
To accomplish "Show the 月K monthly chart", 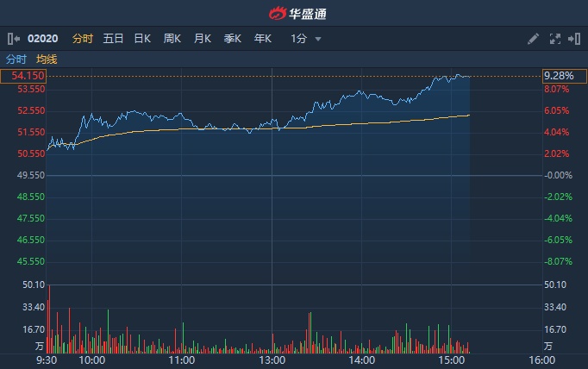I will pyautogui.click(x=203, y=39).
